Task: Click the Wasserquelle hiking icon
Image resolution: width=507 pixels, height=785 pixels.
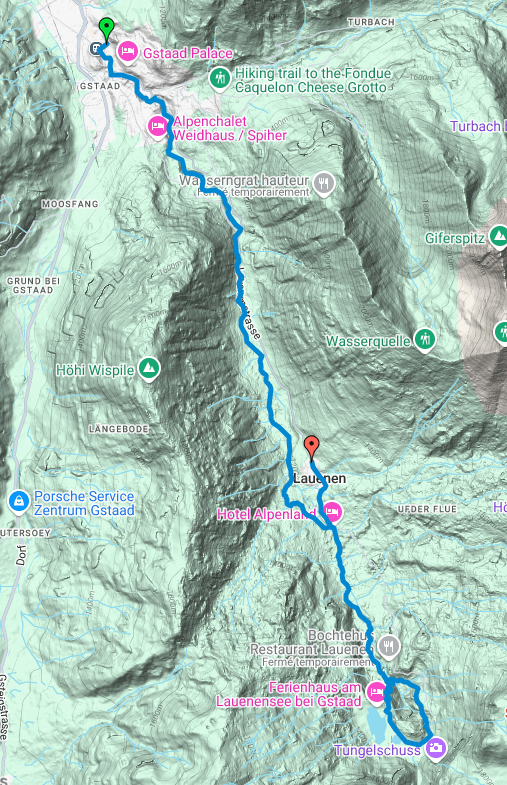Action: coord(425,340)
